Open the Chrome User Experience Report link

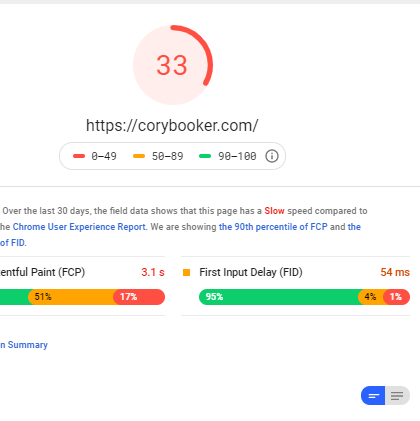click(79, 227)
